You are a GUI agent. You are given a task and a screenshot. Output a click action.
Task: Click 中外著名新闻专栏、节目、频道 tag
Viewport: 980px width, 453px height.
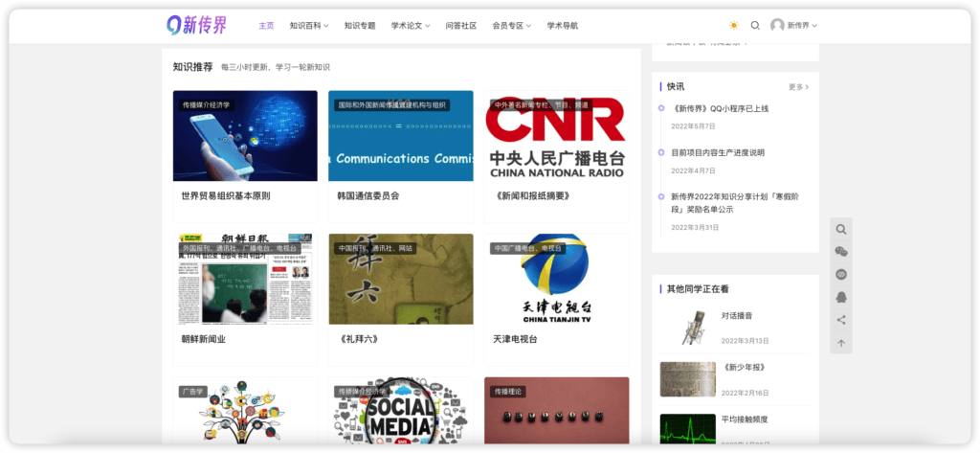coord(541,105)
